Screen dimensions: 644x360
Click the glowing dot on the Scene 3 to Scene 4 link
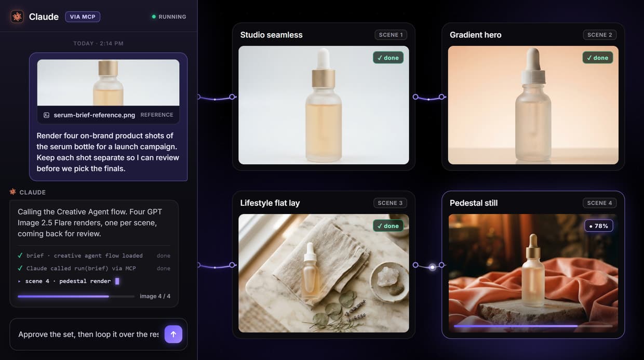tap(432, 267)
